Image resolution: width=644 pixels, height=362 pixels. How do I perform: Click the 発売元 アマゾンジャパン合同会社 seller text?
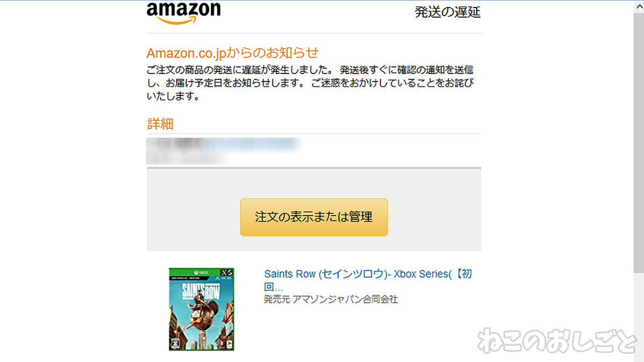coord(331,299)
